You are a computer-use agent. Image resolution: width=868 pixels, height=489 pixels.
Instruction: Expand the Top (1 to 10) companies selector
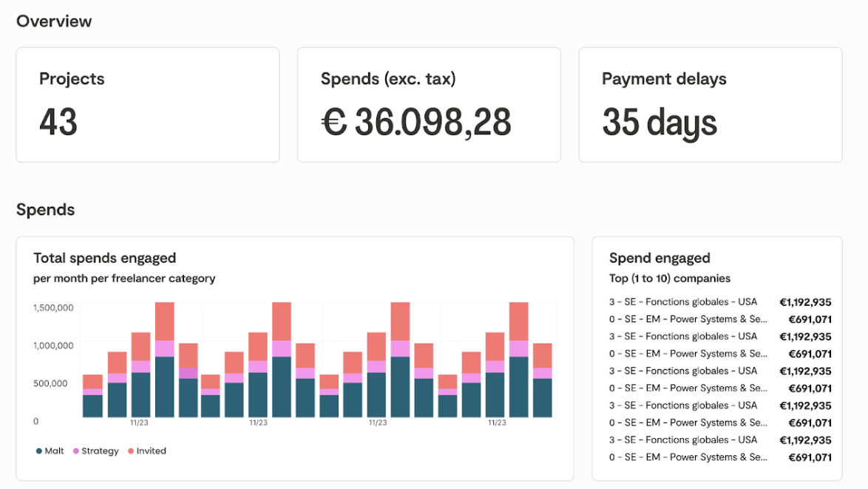point(669,278)
